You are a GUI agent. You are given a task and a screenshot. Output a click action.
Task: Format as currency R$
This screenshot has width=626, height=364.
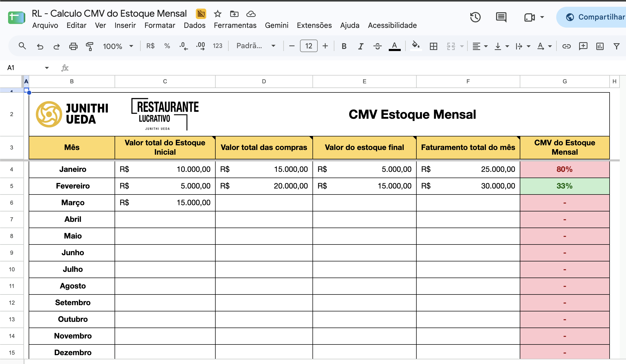tap(150, 46)
